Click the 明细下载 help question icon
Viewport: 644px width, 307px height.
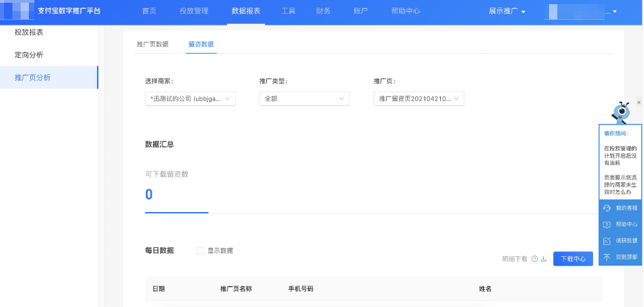click(x=535, y=259)
